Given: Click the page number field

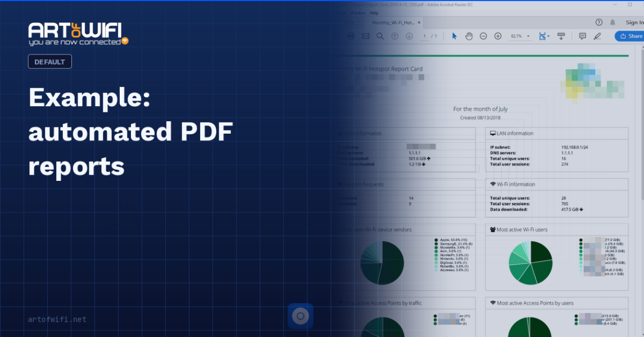Looking at the screenshot, I should (424, 36).
